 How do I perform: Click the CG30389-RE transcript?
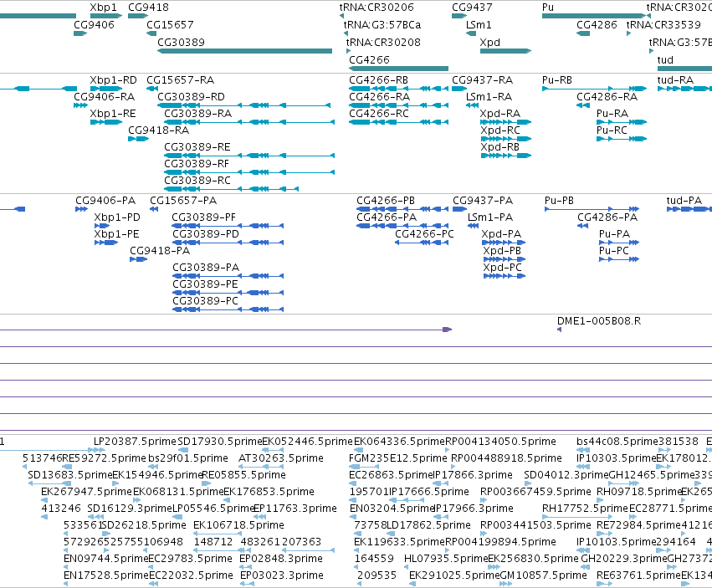[249, 156]
